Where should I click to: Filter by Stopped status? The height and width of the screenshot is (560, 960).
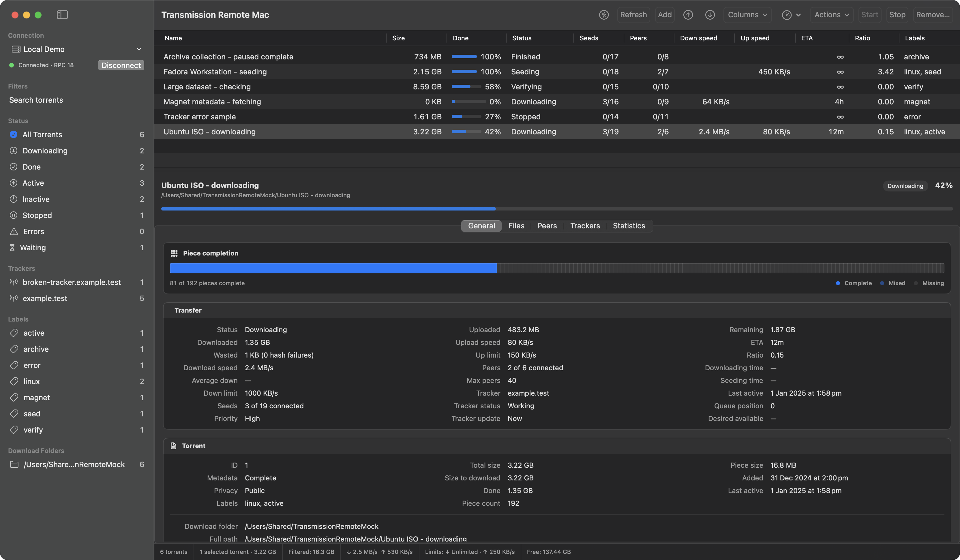76,215
